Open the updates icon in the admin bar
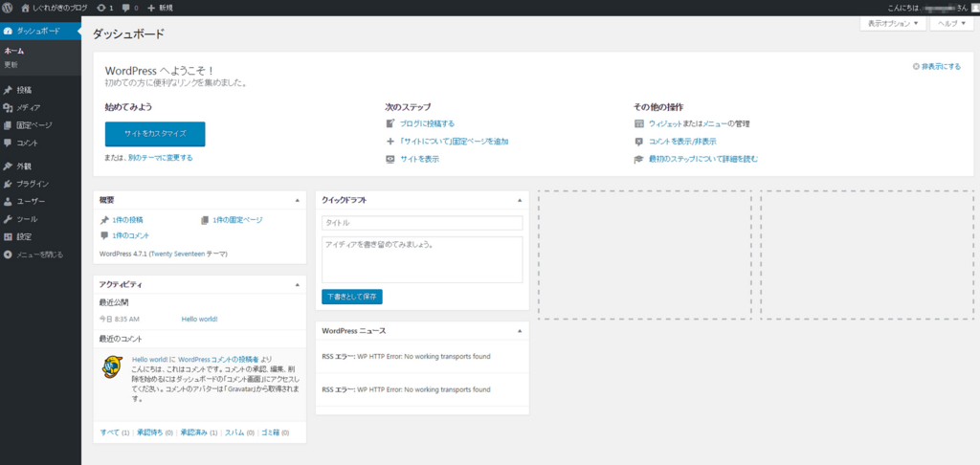This screenshot has height=465, width=980. pyautogui.click(x=101, y=8)
